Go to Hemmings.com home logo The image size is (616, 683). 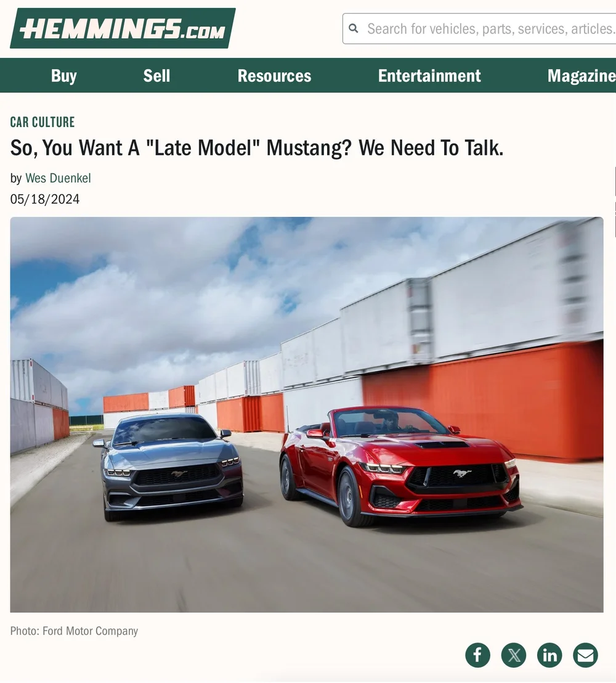pyautogui.click(x=123, y=28)
